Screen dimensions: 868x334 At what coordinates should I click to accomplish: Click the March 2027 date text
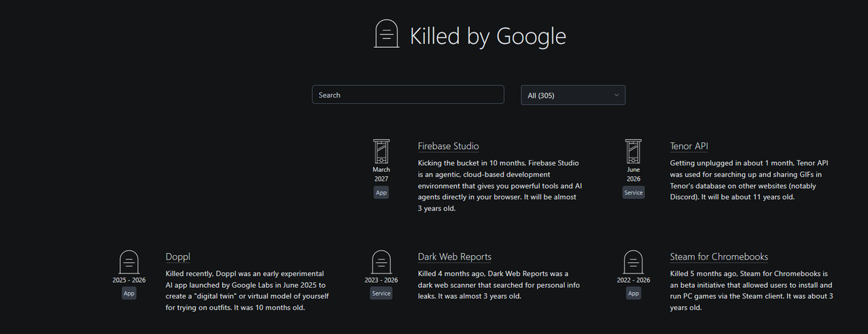pos(381,174)
